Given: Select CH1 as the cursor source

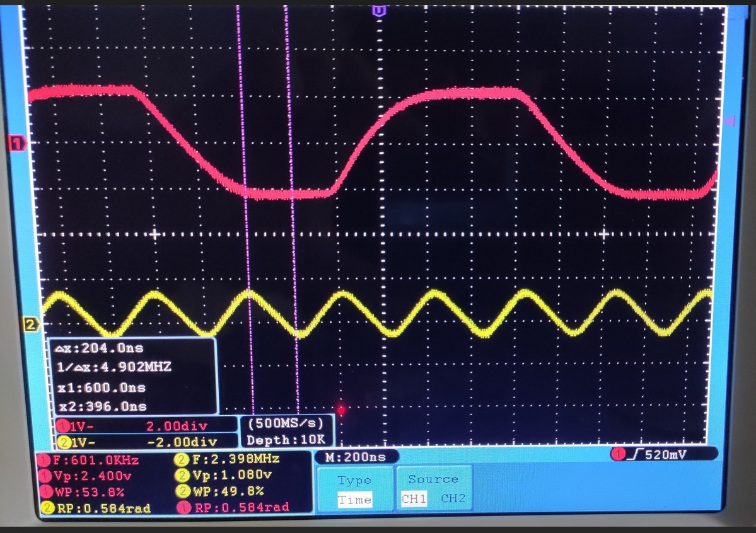Looking at the screenshot, I should coord(414,499).
